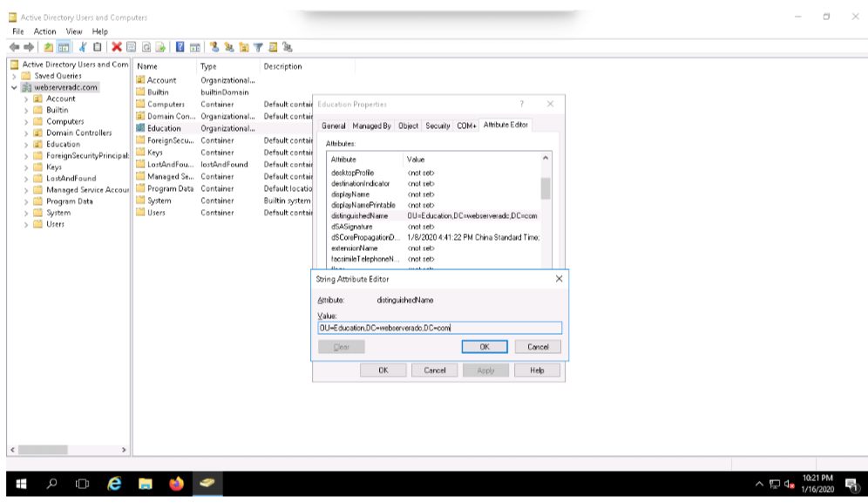The height and width of the screenshot is (503, 868).
Task: Click OK in String Attribute Editor
Action: [x=485, y=346]
